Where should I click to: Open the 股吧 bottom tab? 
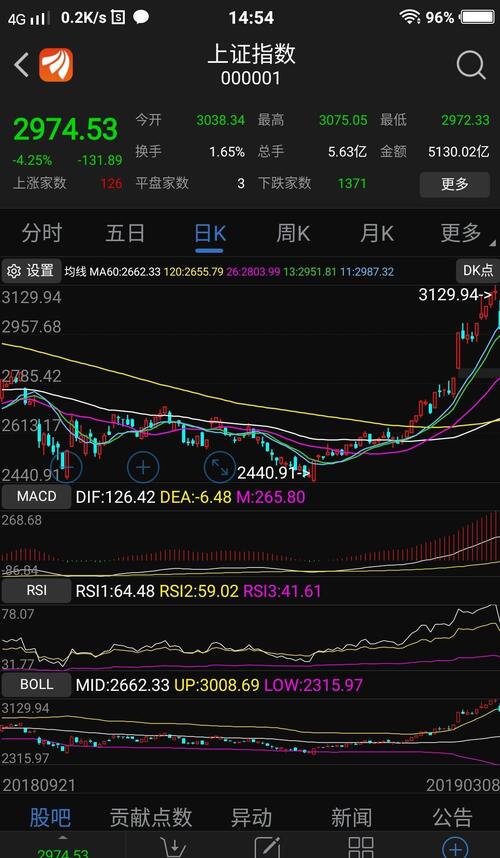(50, 818)
